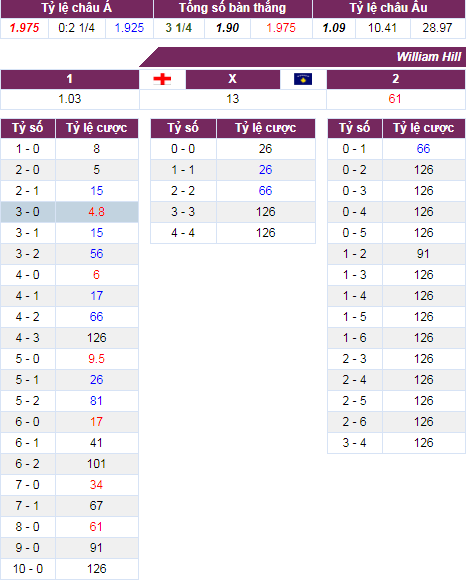Image resolution: width=466 pixels, height=582 pixels.
Task: Click the handicap line 0:2 1/4
Action: coord(77,28)
